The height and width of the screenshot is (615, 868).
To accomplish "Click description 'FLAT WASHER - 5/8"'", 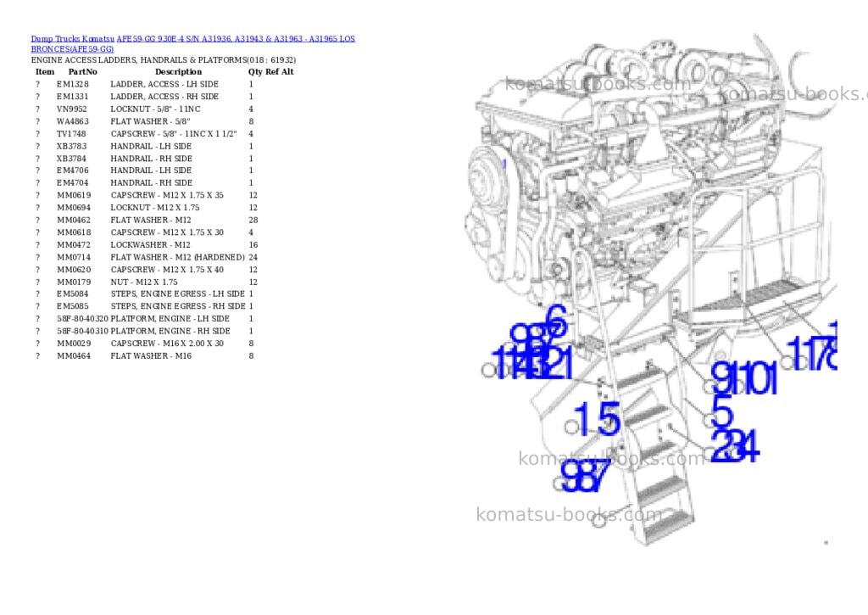I will [150, 121].
